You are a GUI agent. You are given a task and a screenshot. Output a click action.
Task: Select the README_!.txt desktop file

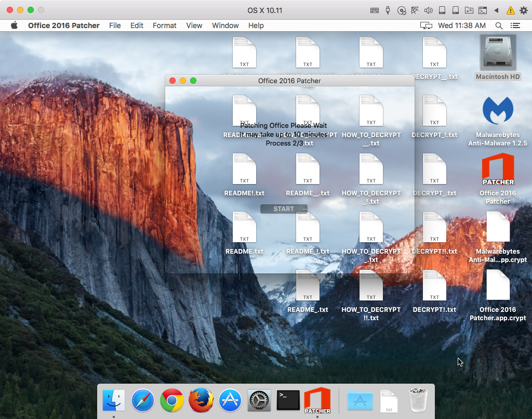point(308,233)
